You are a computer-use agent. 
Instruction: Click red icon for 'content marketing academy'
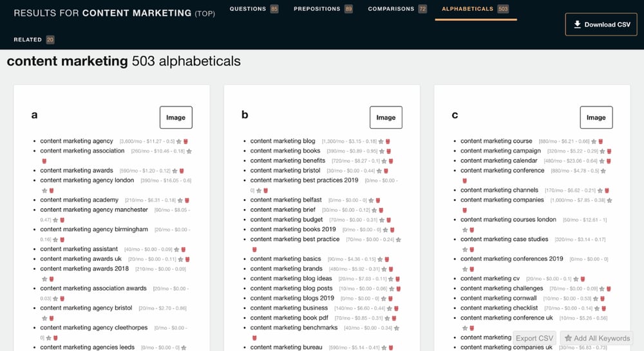point(187,200)
